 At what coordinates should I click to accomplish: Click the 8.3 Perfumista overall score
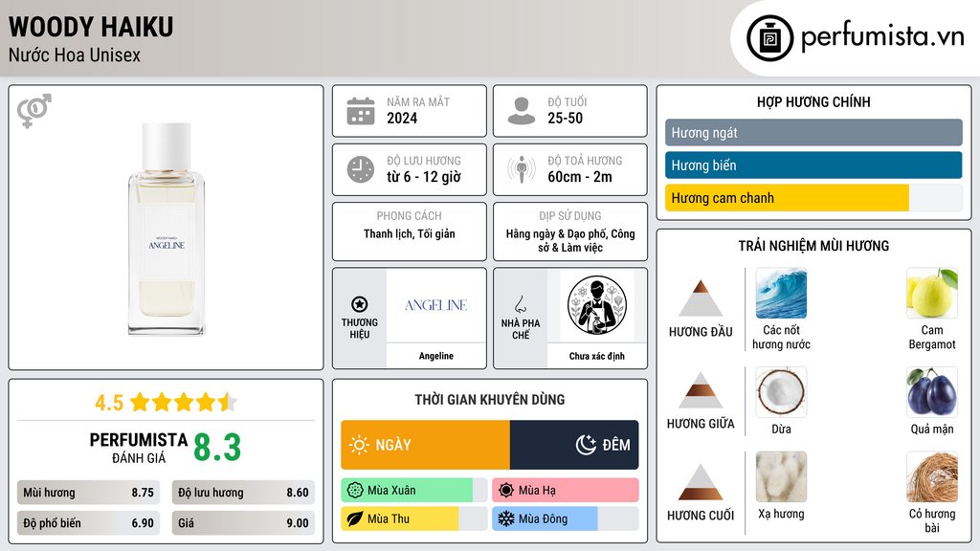tap(217, 448)
